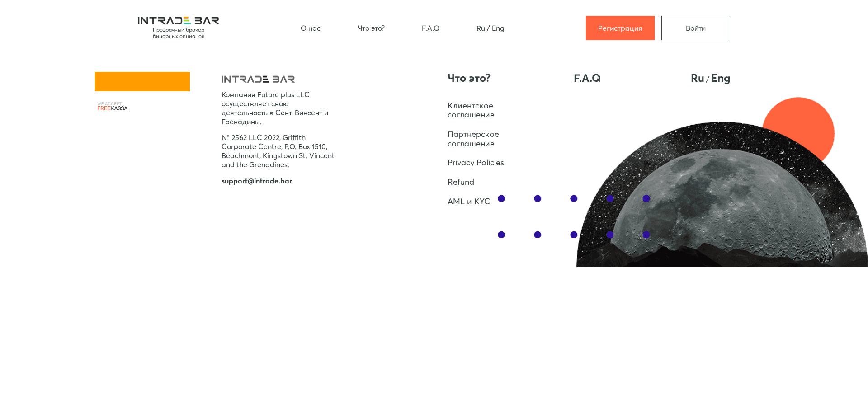Open the footer Что это? heading
Viewport: 868px width, 418px height.
(x=468, y=78)
